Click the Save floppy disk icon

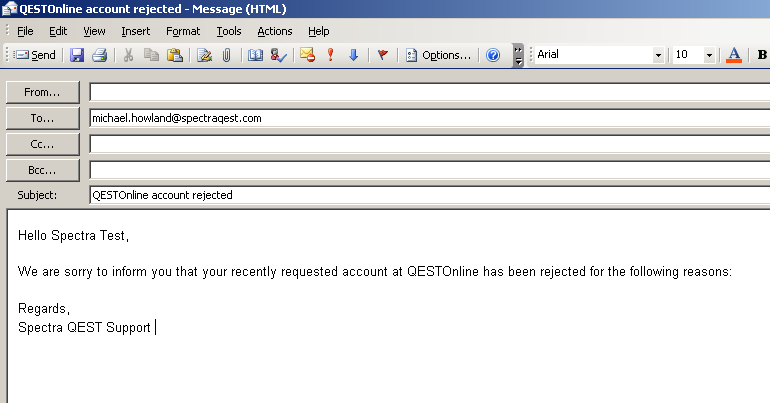(x=77, y=55)
